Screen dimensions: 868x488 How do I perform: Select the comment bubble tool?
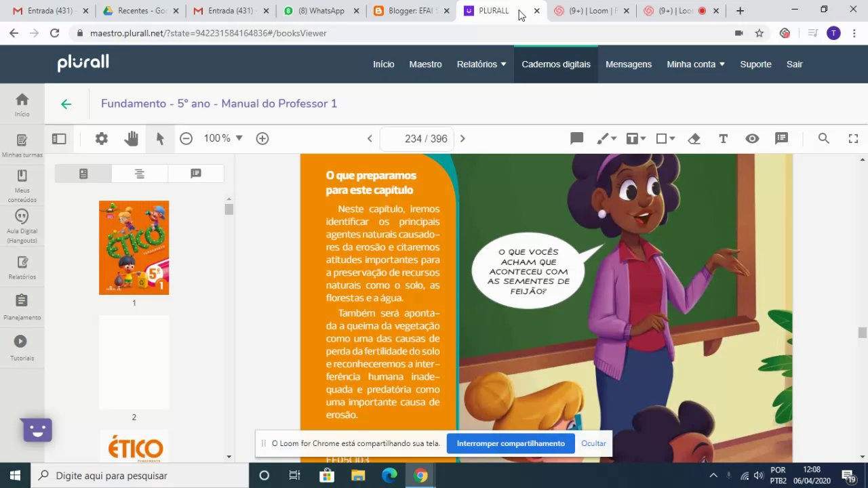[577, 138]
